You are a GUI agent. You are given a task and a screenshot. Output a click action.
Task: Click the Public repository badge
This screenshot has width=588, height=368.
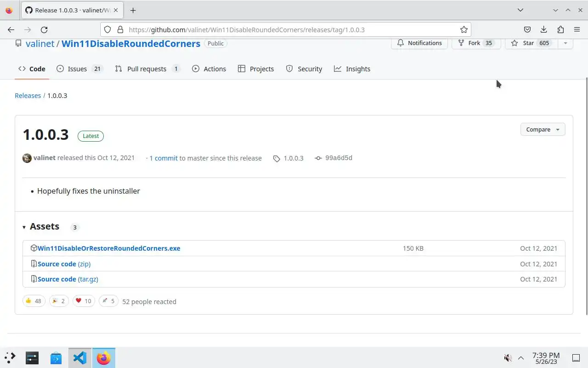(215, 43)
